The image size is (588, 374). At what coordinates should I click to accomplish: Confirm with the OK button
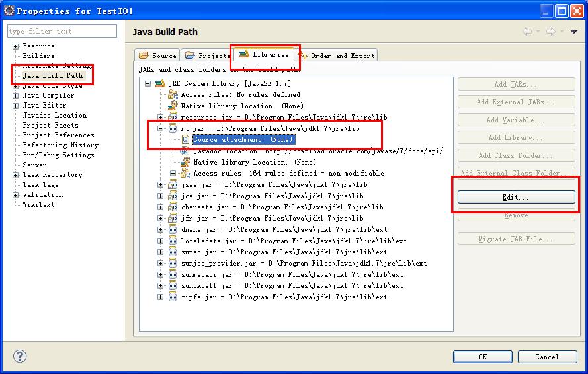click(482, 357)
